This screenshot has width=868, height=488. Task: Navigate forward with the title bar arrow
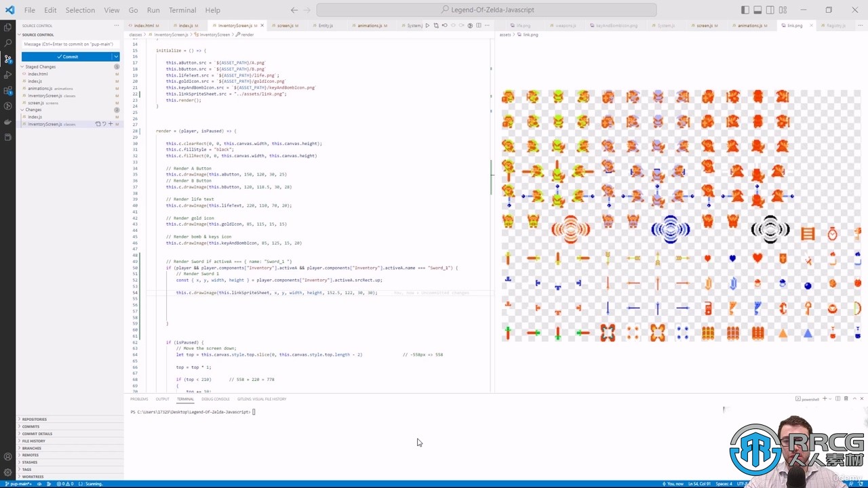[308, 10]
